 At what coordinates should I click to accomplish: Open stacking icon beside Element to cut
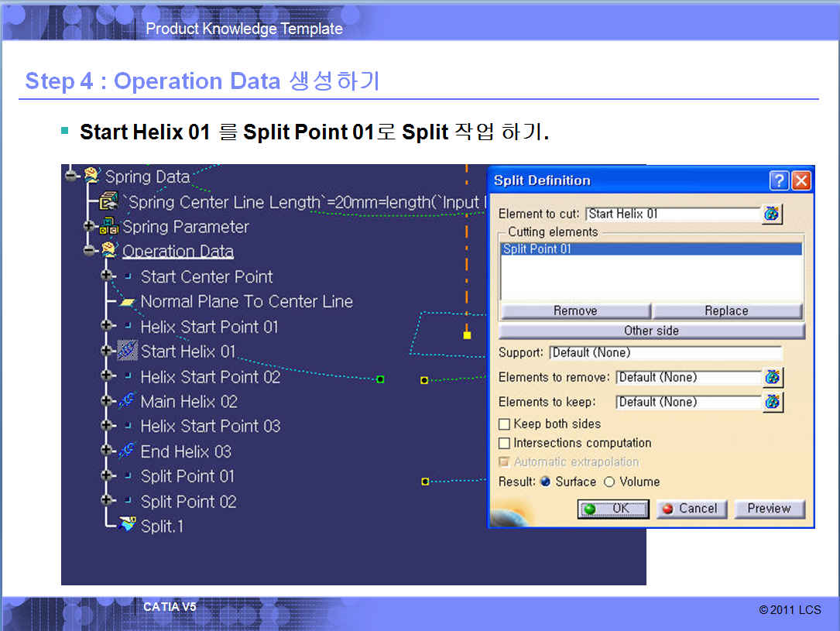coord(772,214)
